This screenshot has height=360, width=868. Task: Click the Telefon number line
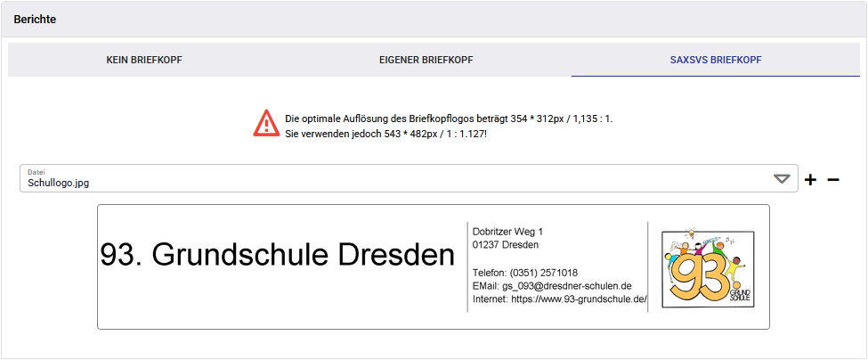[x=524, y=273]
